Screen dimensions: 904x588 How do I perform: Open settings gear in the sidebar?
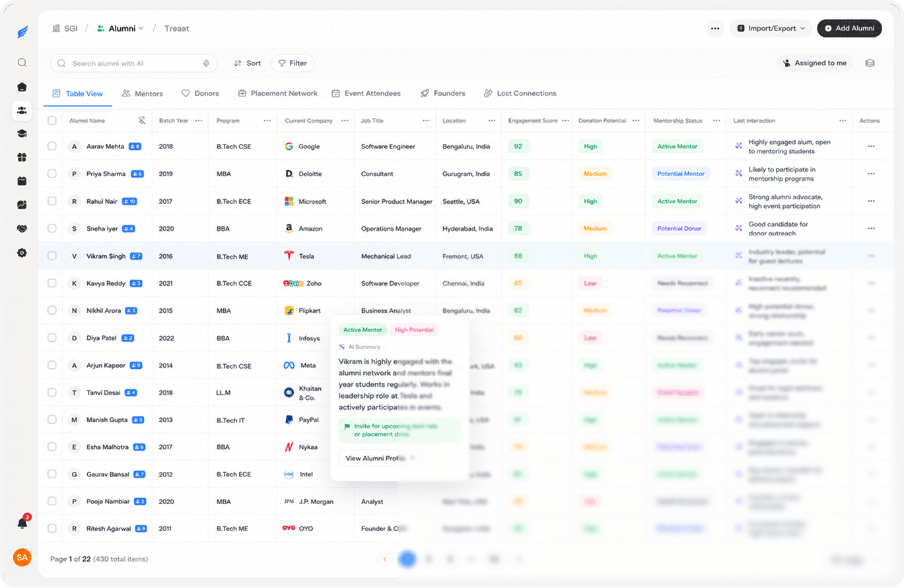click(22, 253)
